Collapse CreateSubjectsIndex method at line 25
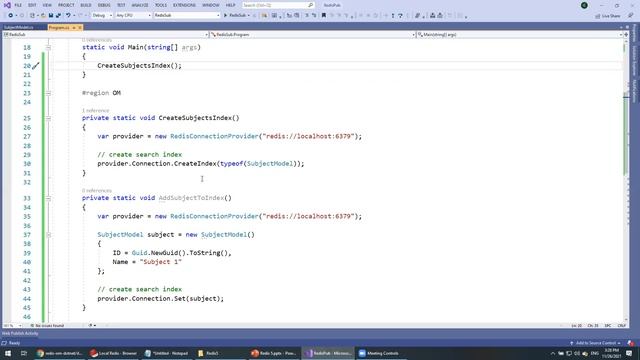This screenshot has width=640, height=360. pos(48,118)
